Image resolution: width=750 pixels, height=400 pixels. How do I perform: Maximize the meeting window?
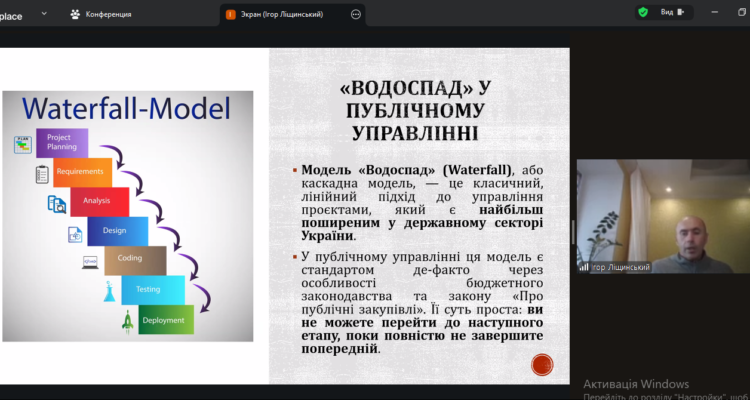(716, 13)
